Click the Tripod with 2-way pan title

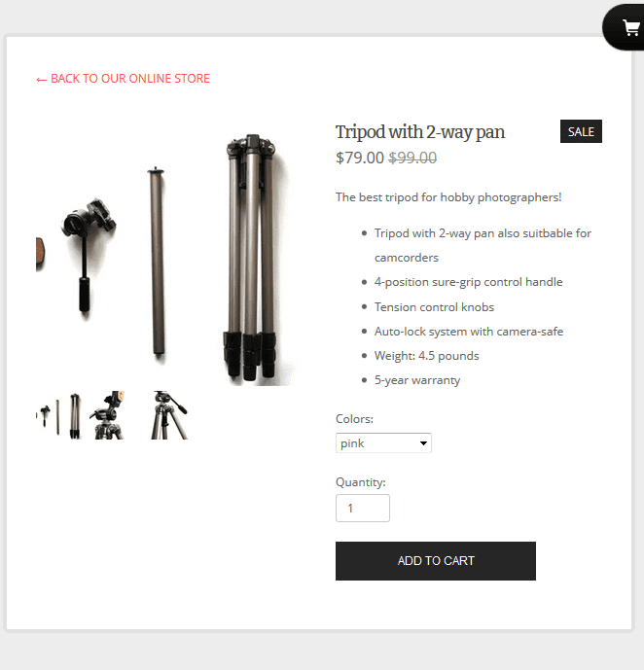[x=420, y=132]
